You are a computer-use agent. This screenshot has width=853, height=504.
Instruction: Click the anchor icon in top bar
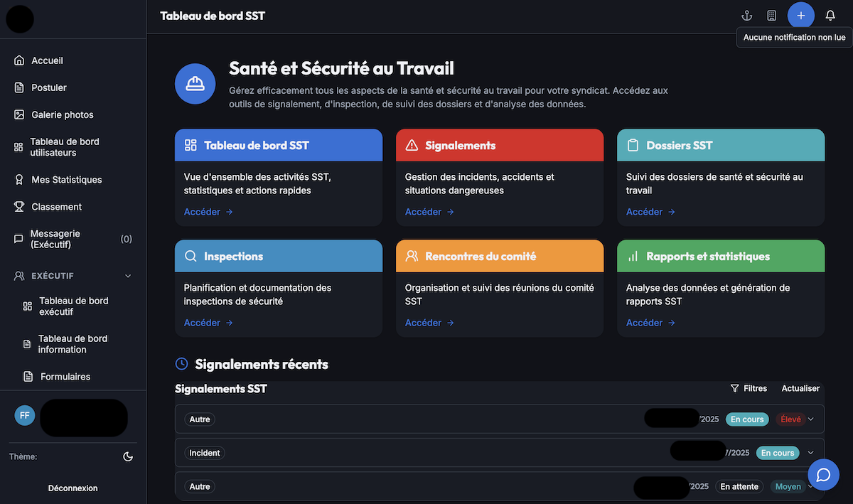[746, 16]
